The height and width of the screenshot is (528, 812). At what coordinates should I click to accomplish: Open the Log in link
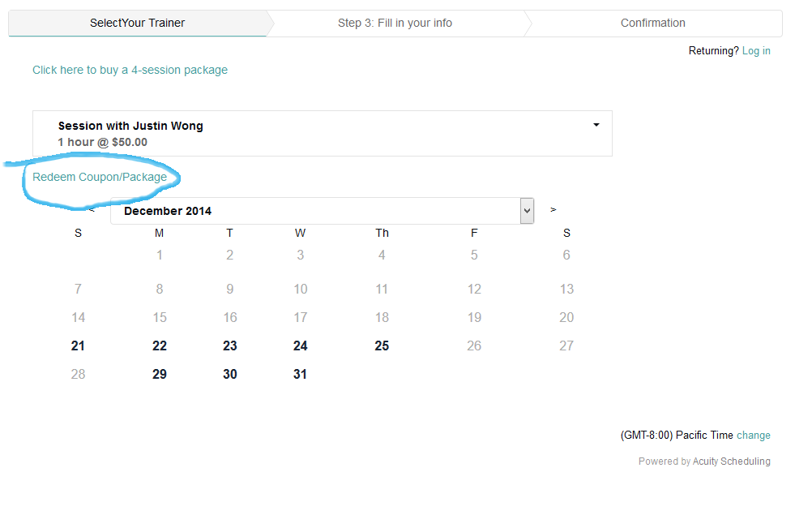pos(756,51)
